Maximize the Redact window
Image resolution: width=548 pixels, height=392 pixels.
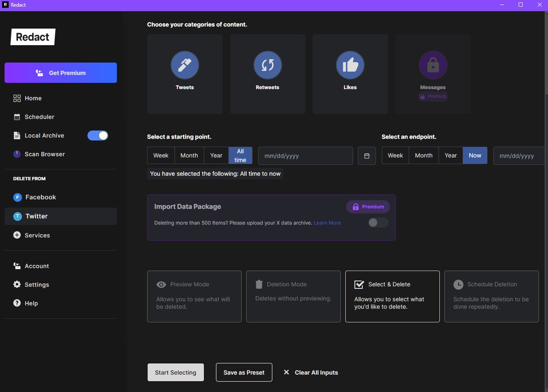click(521, 5)
